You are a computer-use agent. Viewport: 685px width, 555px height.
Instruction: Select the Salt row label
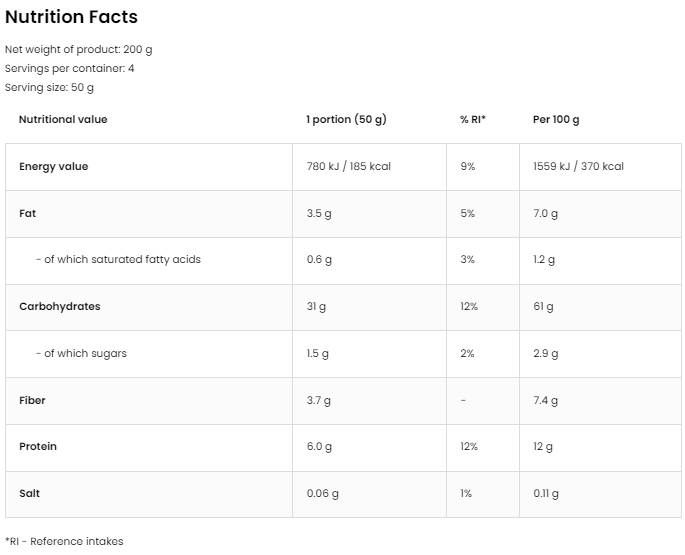click(x=30, y=493)
